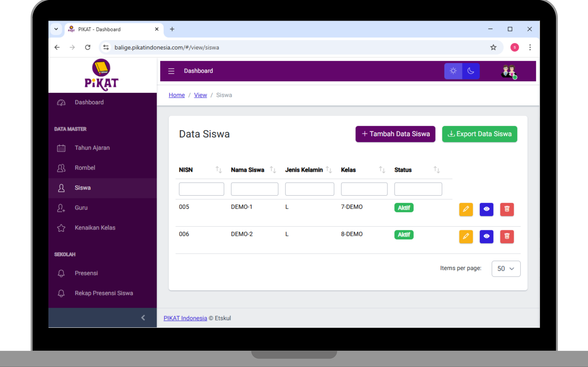This screenshot has width=588, height=367.
Task: Delete student DEMO-2 using the trash icon
Action: (x=507, y=237)
